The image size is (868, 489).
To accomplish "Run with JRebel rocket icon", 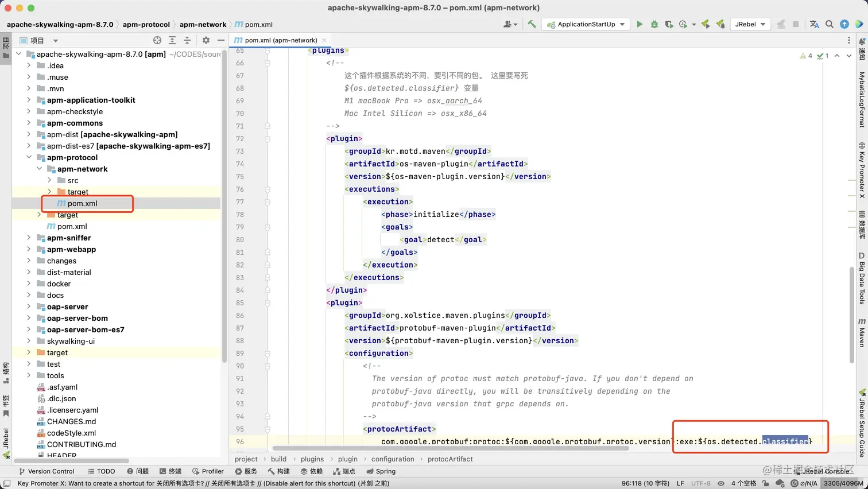I will point(706,24).
